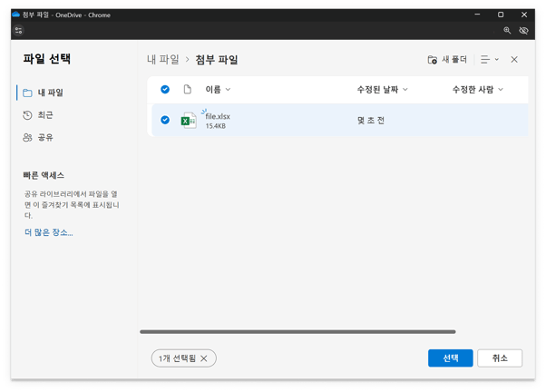This screenshot has height=392, width=546.
Task: Clear selection using X on 1개 선택됨
Action: [204, 358]
